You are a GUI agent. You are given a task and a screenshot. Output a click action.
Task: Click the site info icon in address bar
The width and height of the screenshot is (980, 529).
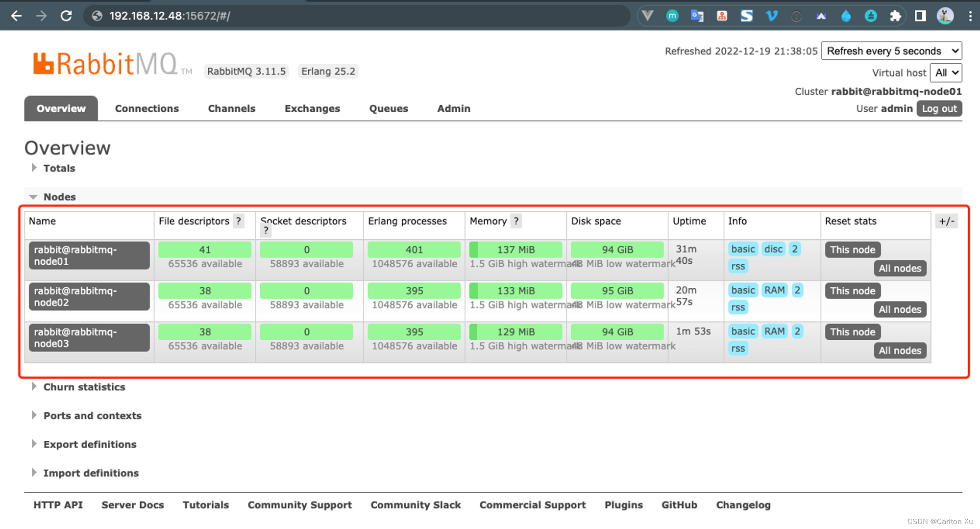pos(97,16)
